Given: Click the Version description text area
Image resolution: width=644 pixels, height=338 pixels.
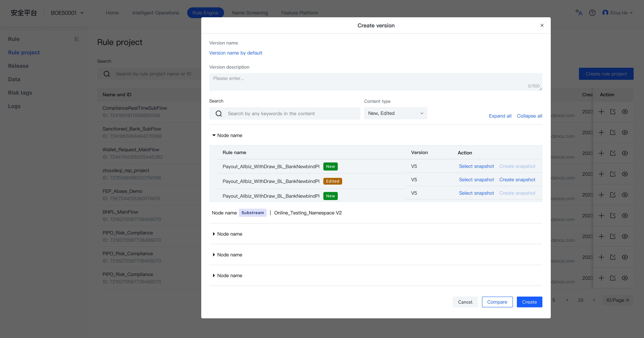Looking at the screenshot, I should point(375,82).
